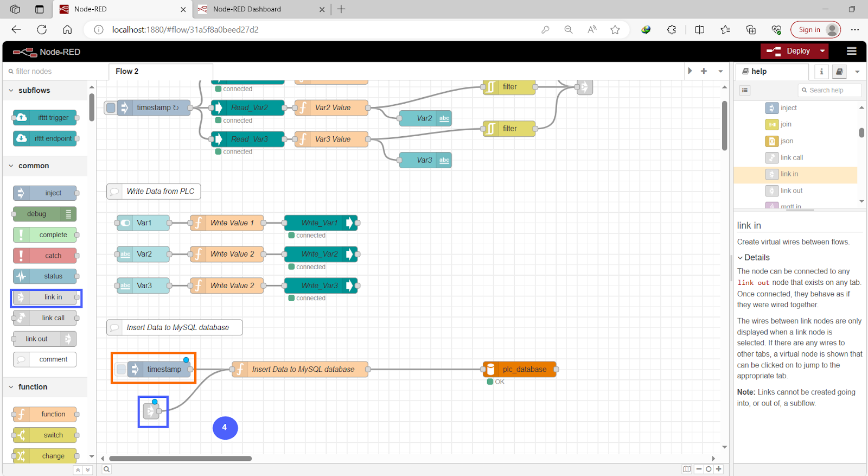Trigger the lower timestamp inject button

tap(121, 369)
